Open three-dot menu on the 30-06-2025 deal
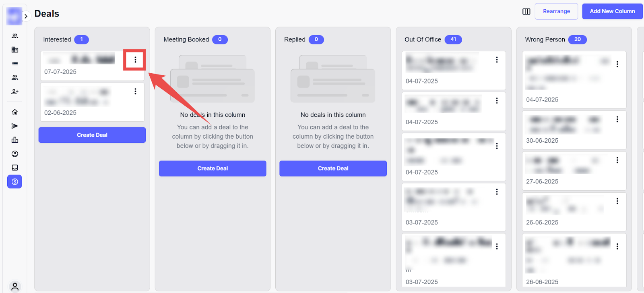The height and width of the screenshot is (293, 644). click(x=617, y=119)
